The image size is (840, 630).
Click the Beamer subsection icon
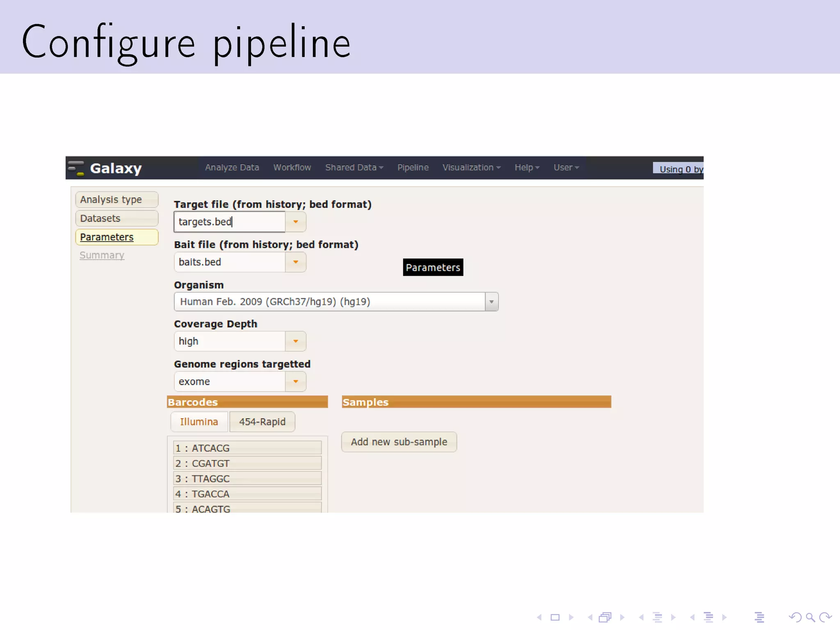657,617
